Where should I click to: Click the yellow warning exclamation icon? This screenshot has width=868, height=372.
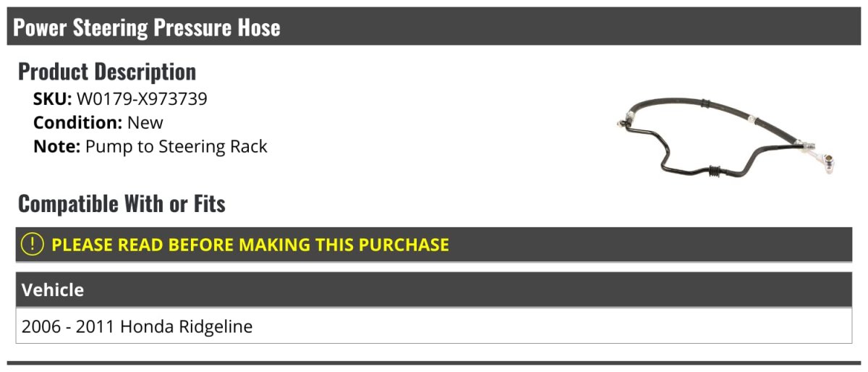coord(33,245)
